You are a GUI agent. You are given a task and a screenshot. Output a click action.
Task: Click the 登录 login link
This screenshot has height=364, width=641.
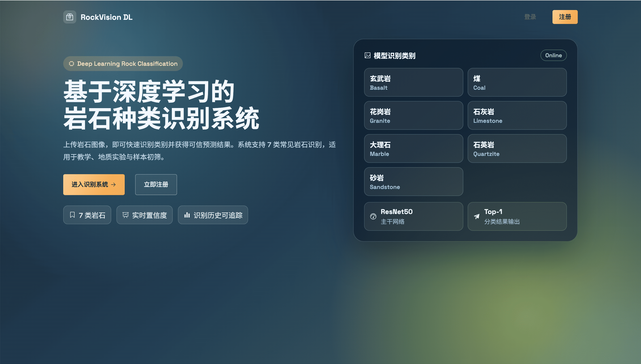click(530, 17)
